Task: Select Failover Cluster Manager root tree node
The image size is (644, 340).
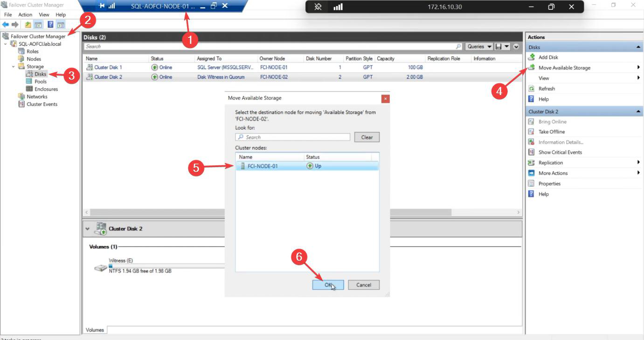Action: (38, 36)
